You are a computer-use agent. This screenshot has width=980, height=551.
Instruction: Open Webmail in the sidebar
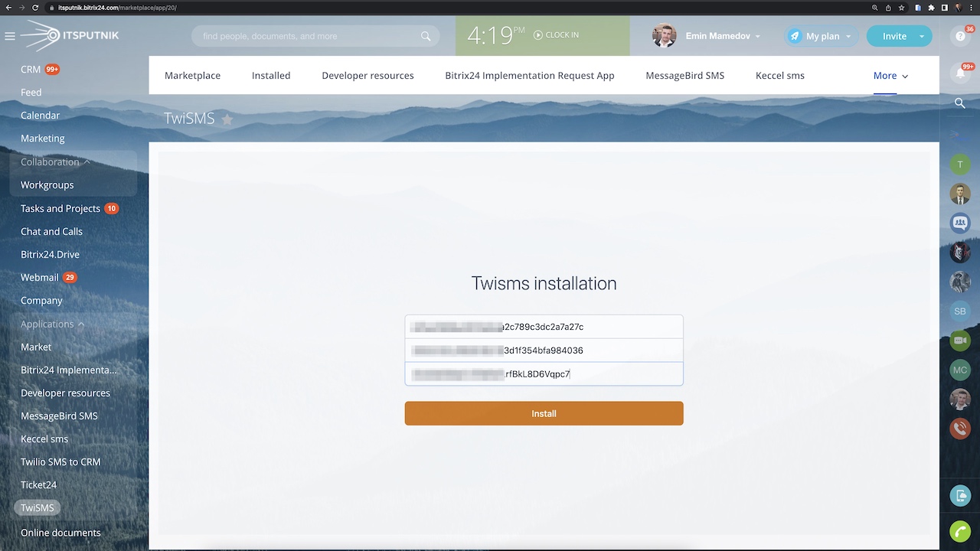coord(40,278)
